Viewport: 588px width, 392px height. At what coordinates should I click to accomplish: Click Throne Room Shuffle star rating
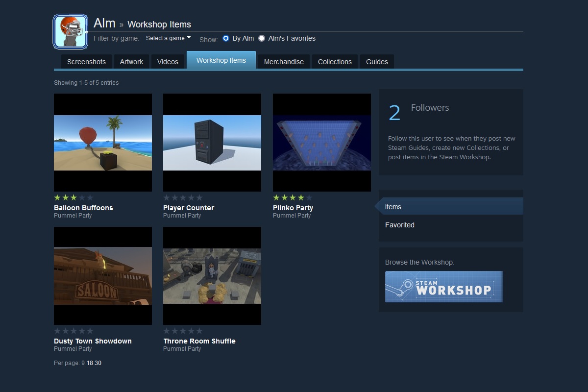[183, 331]
